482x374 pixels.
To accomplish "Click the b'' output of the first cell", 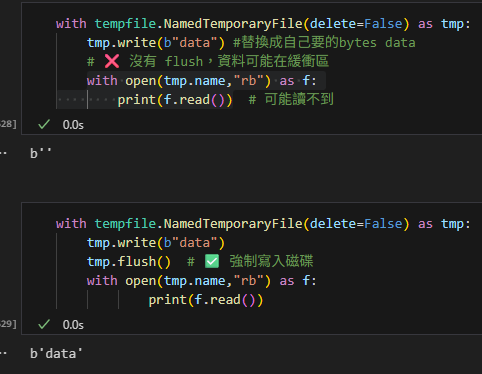I will [x=41, y=154].
